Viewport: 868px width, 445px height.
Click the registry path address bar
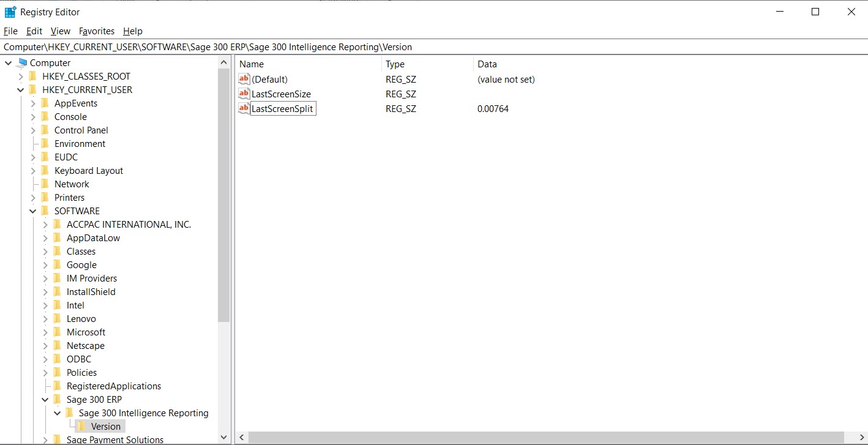click(x=434, y=47)
